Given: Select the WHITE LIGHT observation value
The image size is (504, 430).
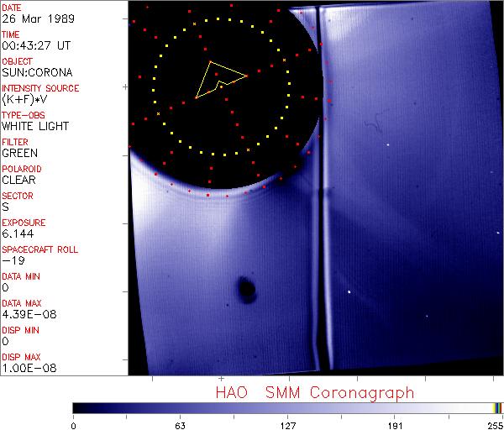Looking at the screenshot, I should pyautogui.click(x=35, y=126).
